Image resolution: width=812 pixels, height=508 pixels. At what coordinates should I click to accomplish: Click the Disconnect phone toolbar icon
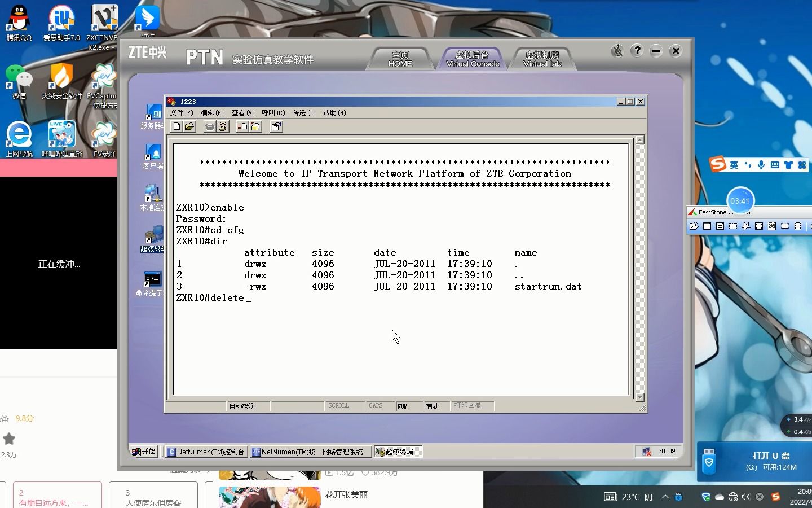point(223,126)
